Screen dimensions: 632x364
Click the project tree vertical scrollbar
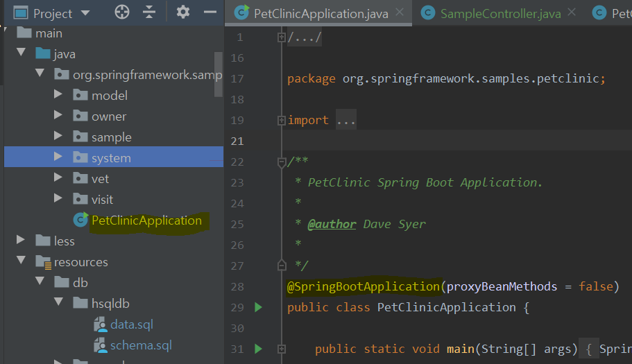pyautogui.click(x=219, y=74)
